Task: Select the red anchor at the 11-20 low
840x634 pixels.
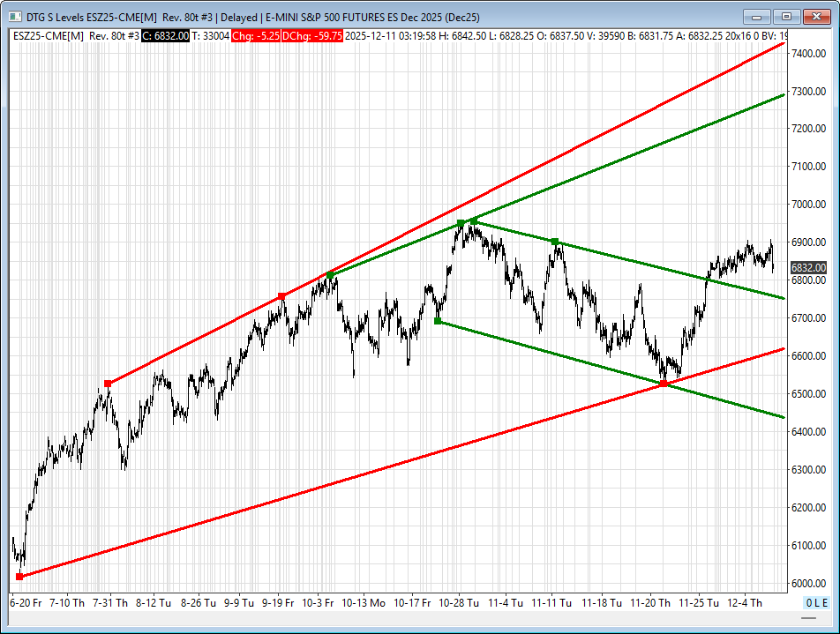Action: pos(664,384)
